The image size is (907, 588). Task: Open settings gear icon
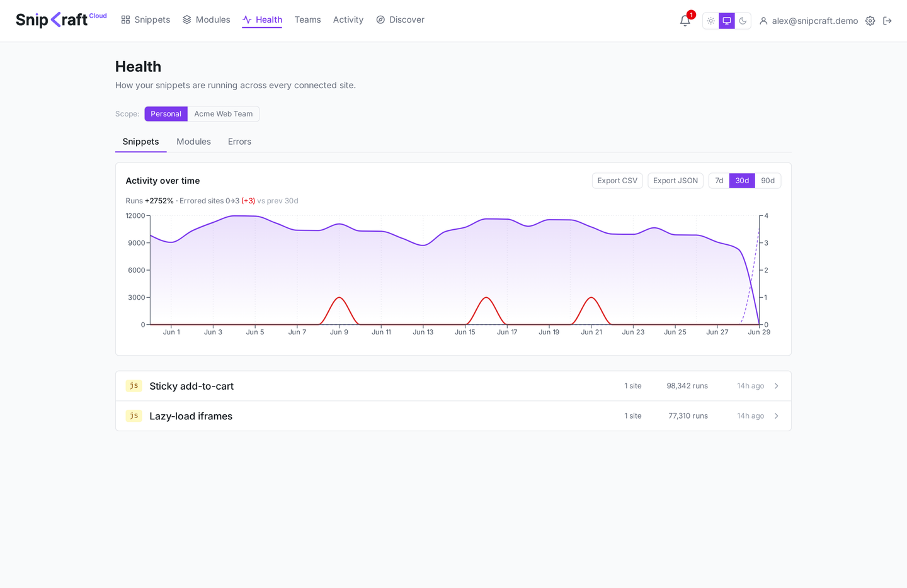870,21
